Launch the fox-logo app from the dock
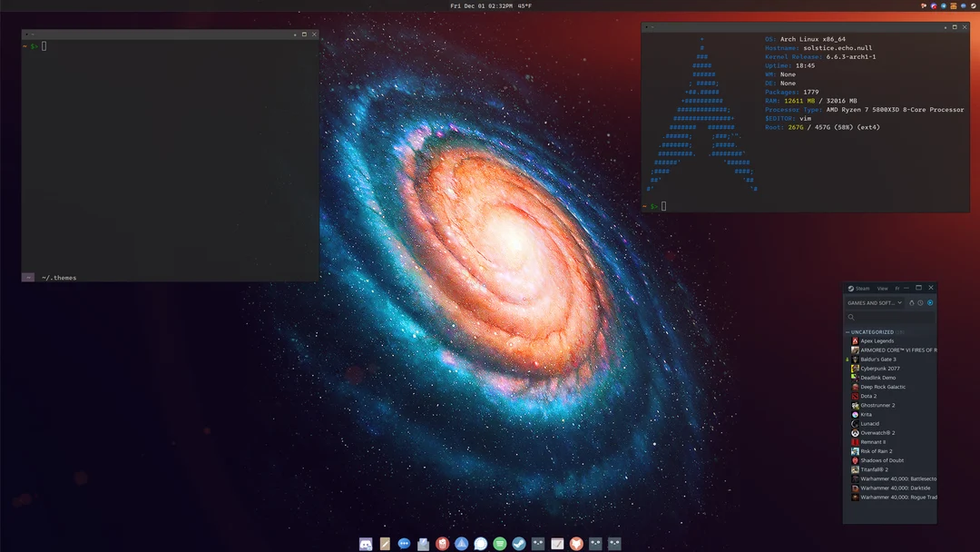Viewport: 980px width, 552px height. point(575,543)
